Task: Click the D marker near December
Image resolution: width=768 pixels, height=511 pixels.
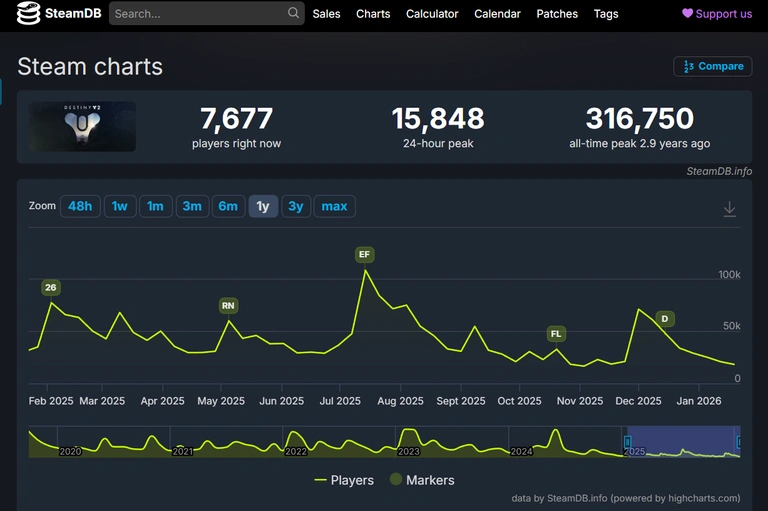Action: (x=663, y=319)
